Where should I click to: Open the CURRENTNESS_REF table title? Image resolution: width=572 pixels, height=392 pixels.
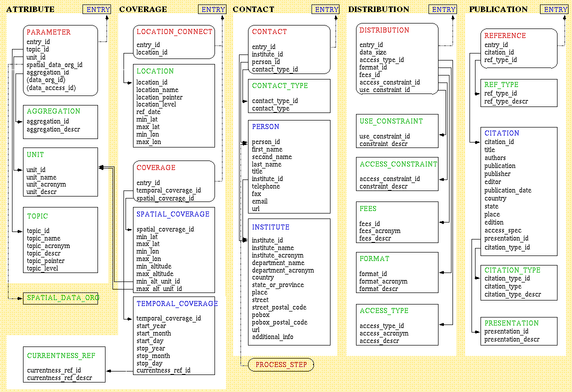pos(61,355)
